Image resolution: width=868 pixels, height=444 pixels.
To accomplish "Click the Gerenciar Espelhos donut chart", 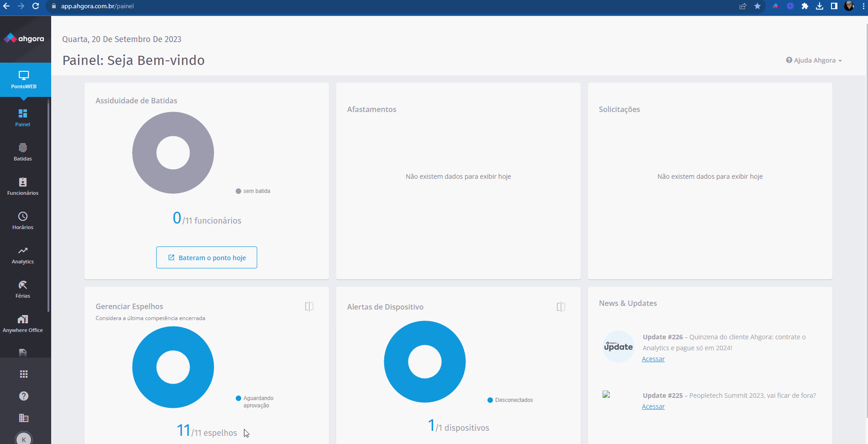I will tap(173, 367).
